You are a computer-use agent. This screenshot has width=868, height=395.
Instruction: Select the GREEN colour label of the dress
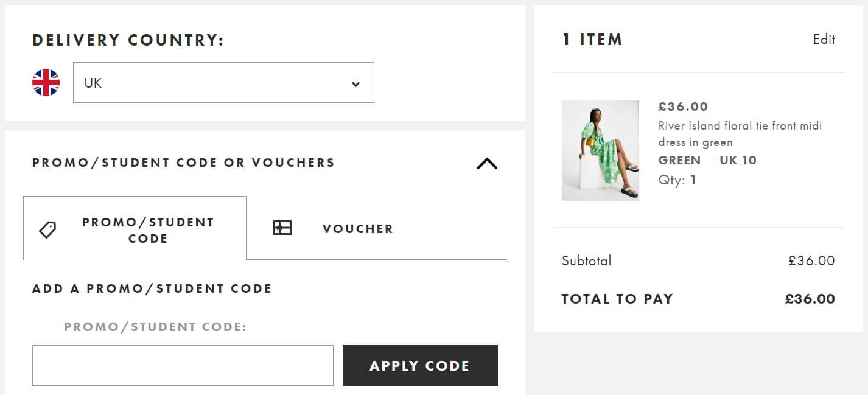click(679, 160)
